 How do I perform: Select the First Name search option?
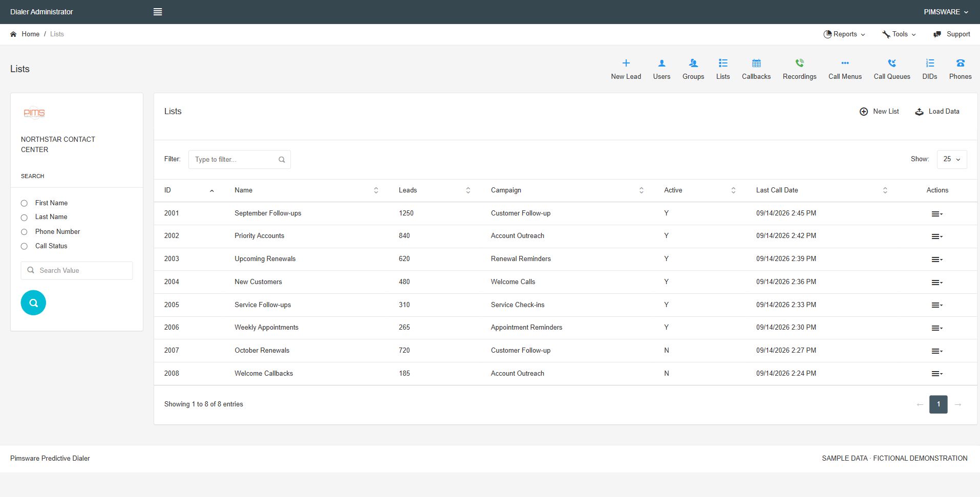pyautogui.click(x=24, y=203)
